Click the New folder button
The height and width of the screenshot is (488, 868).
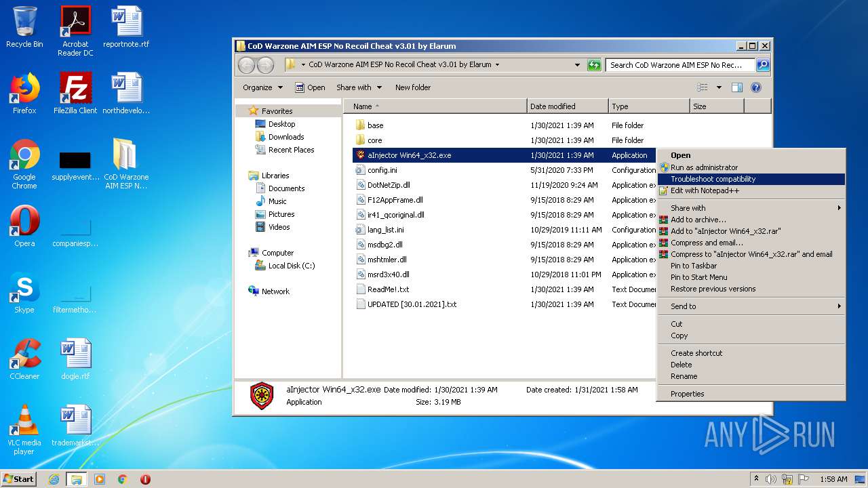[413, 87]
